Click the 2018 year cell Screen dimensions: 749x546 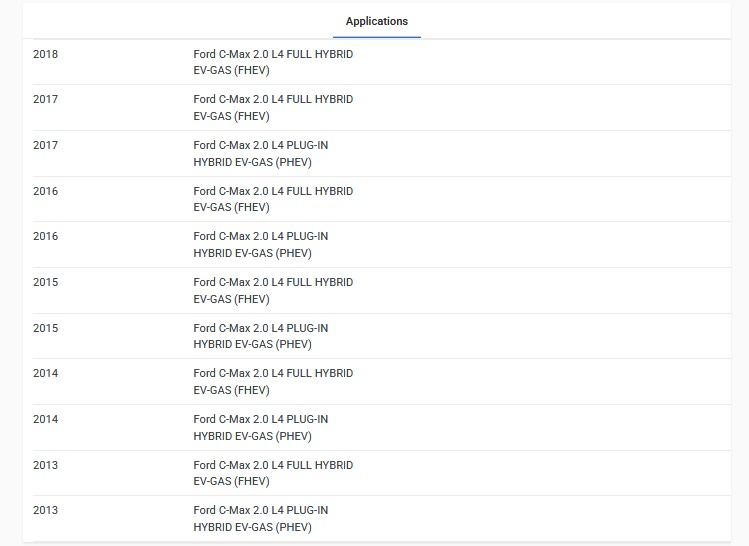[x=45, y=54]
